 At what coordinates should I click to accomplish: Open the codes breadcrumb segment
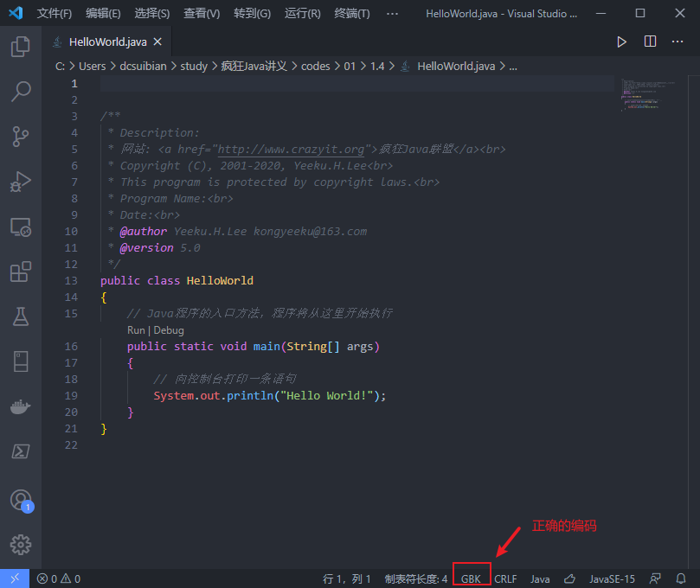click(315, 67)
